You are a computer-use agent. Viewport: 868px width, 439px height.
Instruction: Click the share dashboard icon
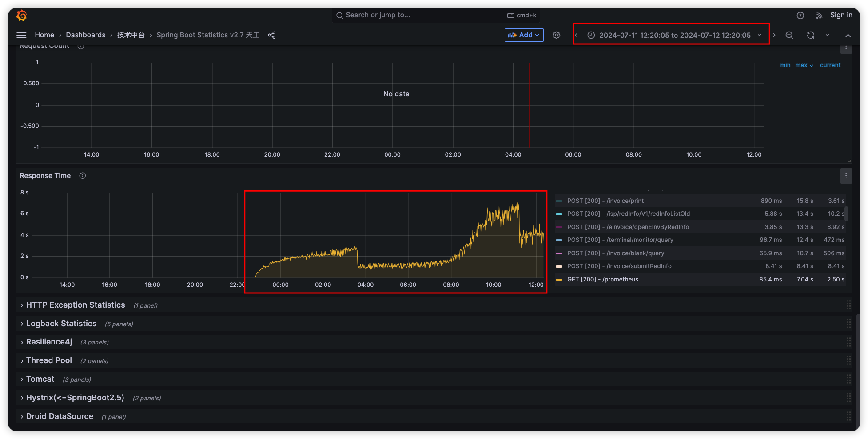point(272,35)
